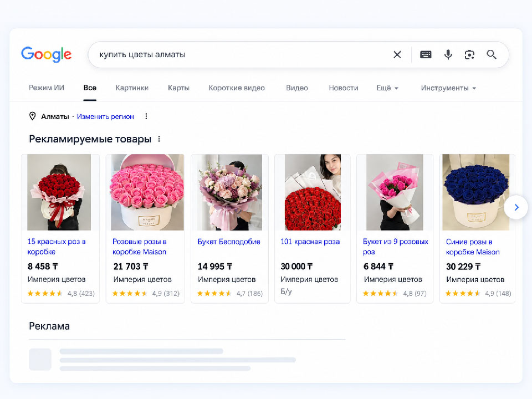Click the 15 red roses bouquet image
This screenshot has height=399, width=532.
coord(59,192)
